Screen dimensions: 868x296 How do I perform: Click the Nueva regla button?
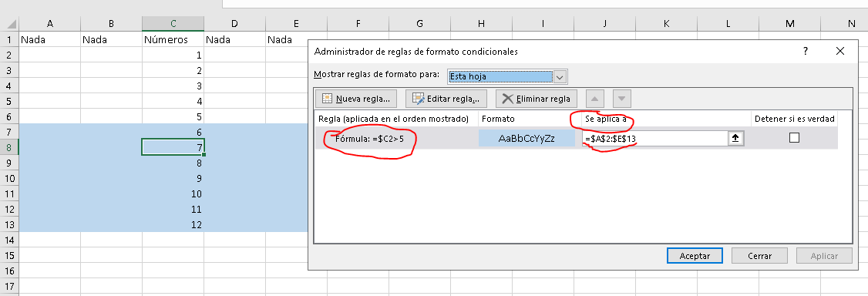click(x=356, y=99)
